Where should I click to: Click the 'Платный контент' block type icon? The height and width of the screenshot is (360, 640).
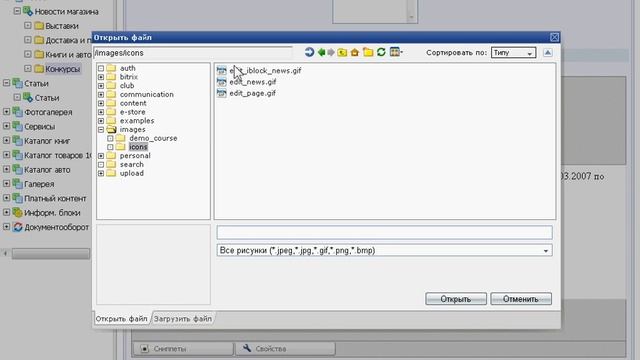pyautogui.click(x=17, y=198)
